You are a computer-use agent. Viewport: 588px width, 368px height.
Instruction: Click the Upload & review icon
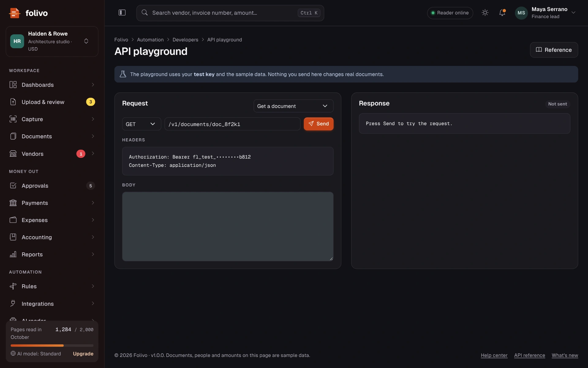(x=13, y=102)
